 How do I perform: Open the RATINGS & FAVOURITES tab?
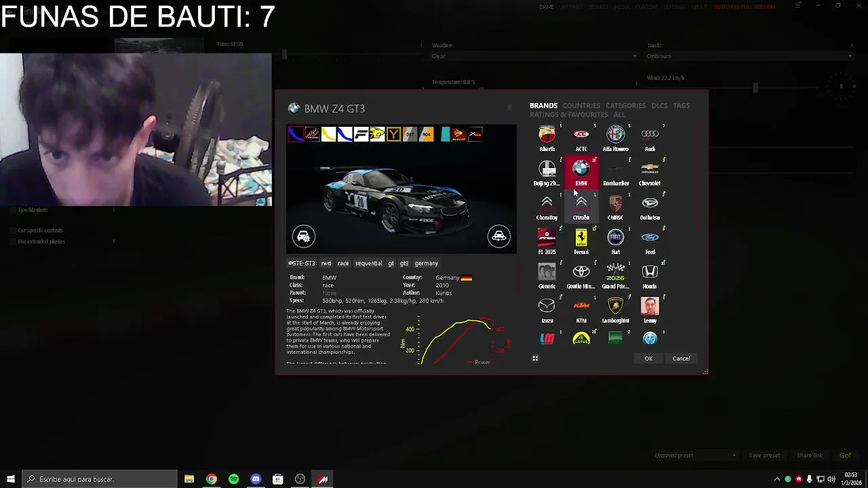569,115
